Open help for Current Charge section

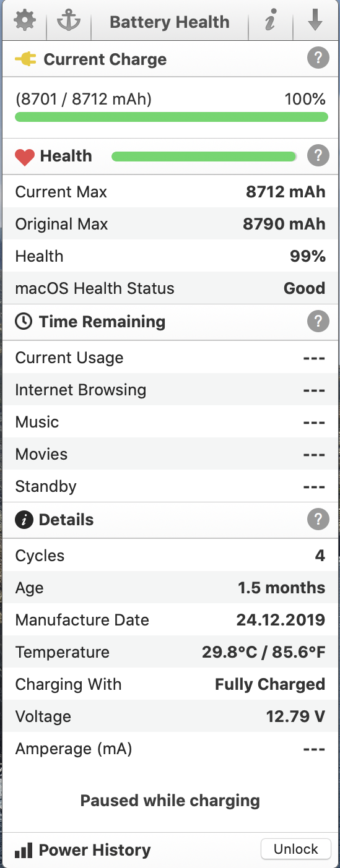[x=318, y=59]
